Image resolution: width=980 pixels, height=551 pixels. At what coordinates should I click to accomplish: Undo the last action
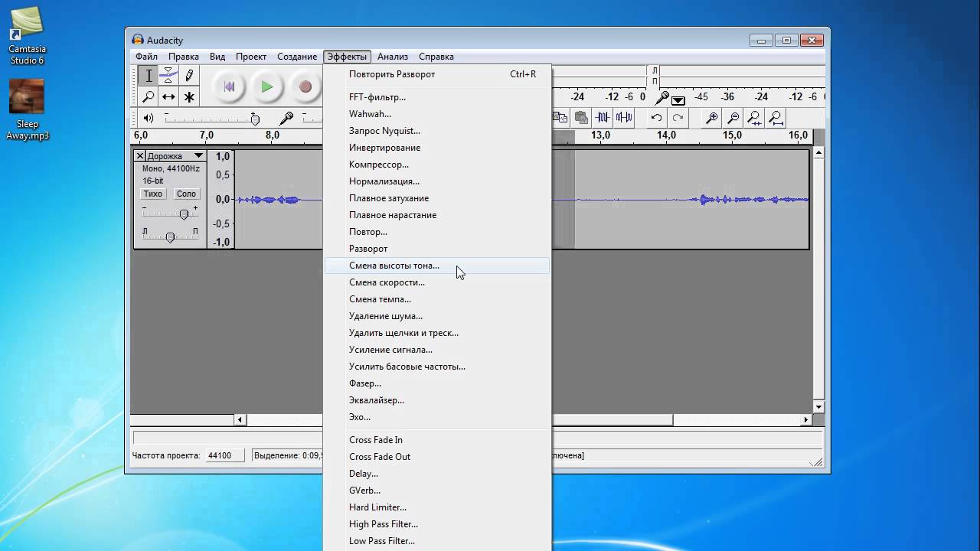pyautogui.click(x=656, y=118)
